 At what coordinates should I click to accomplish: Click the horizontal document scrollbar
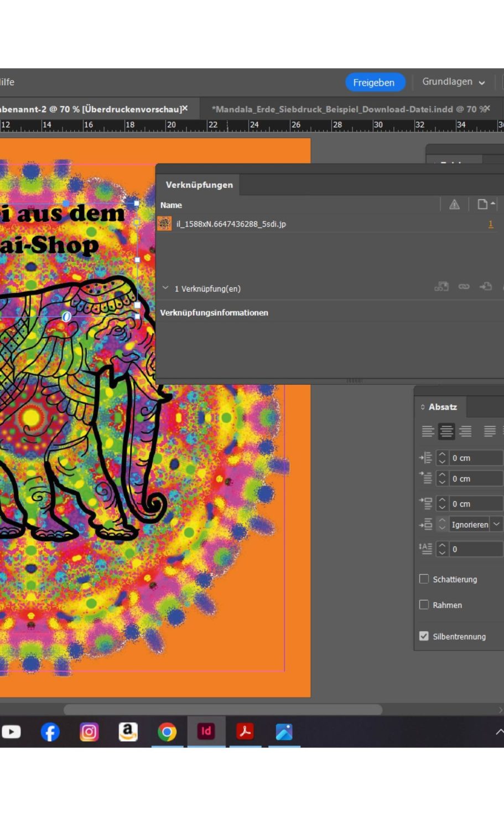coord(222,709)
